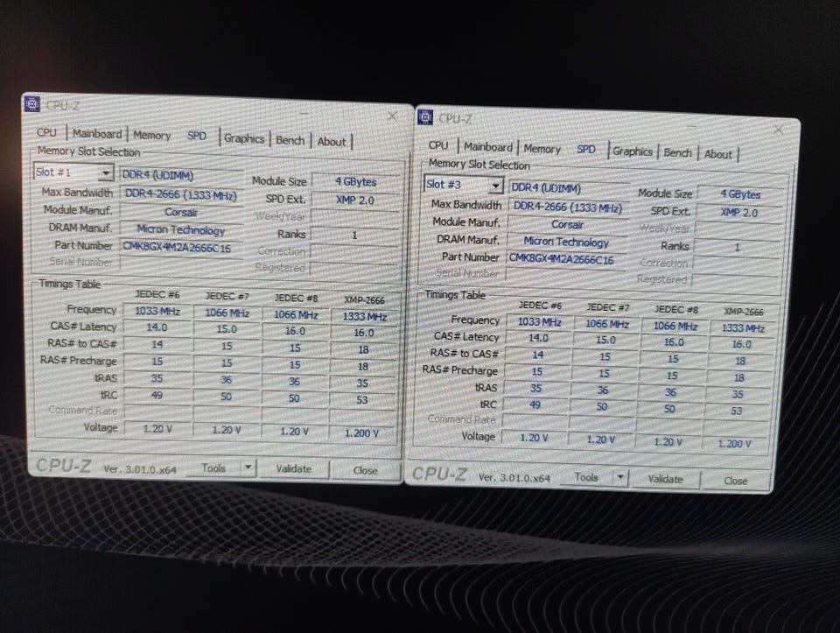Screen dimensions: 840x633
Task: Show the About tab in right window
Action: (717, 154)
